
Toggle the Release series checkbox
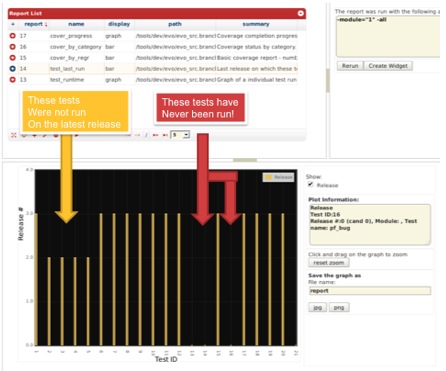(310, 184)
